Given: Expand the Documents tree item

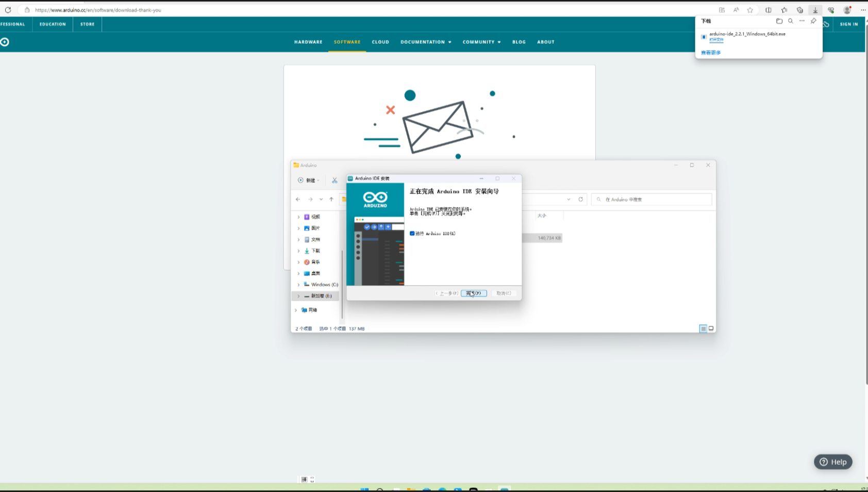Looking at the screenshot, I should point(298,240).
